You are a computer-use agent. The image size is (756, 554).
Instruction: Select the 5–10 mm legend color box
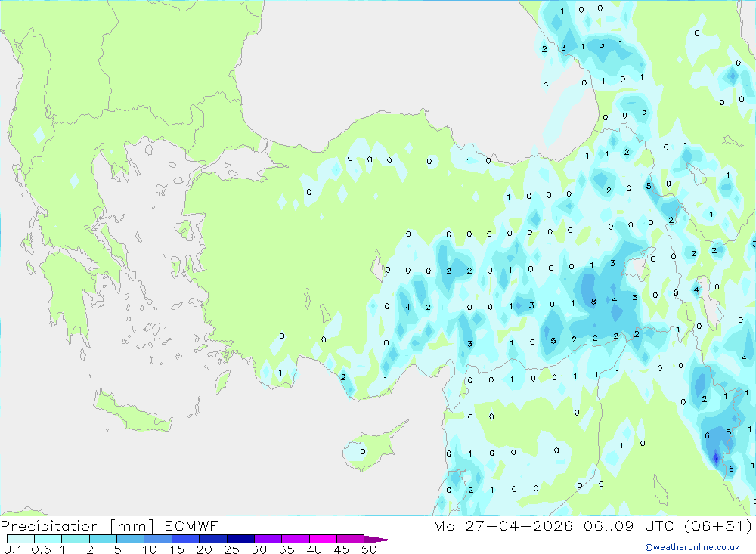coord(130,539)
